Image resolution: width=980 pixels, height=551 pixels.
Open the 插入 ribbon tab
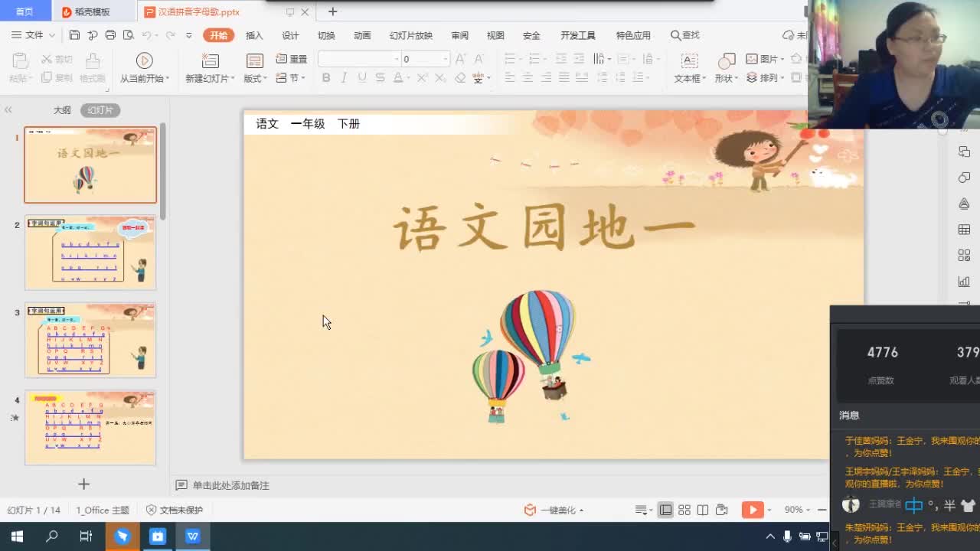(254, 35)
